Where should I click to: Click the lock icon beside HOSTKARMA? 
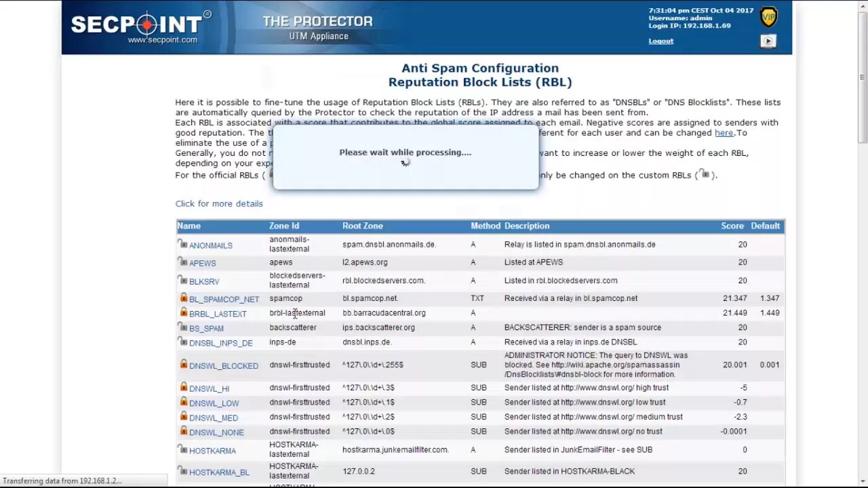pyautogui.click(x=182, y=449)
